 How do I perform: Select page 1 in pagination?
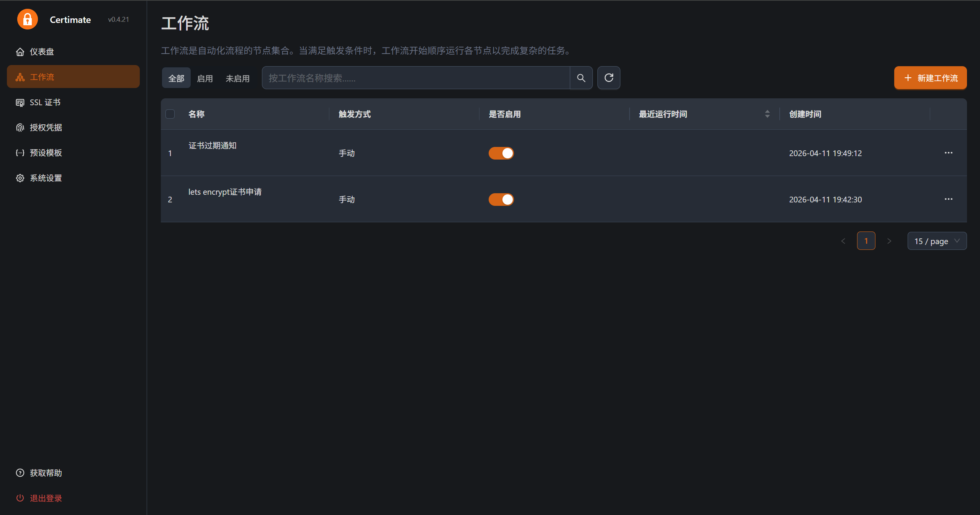click(866, 241)
